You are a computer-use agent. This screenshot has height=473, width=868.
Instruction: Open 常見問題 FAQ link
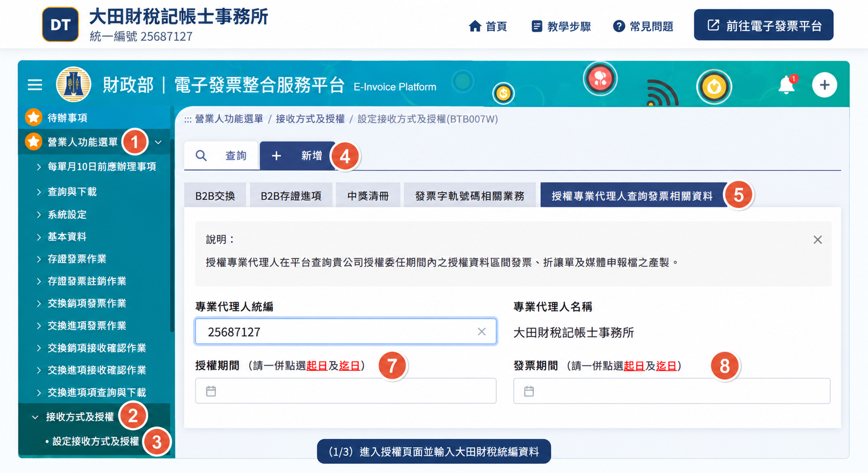(643, 26)
